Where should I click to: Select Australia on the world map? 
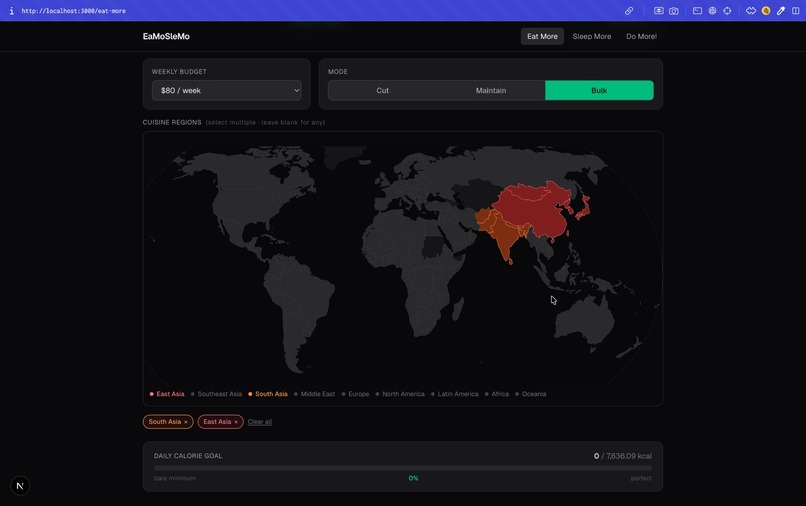click(586, 321)
